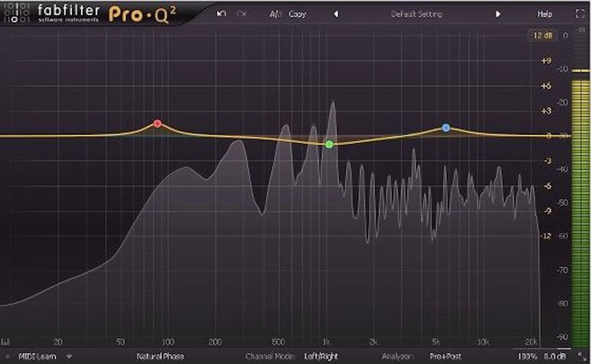Click the Copy button
Screen dimensions: 591x364
point(297,14)
